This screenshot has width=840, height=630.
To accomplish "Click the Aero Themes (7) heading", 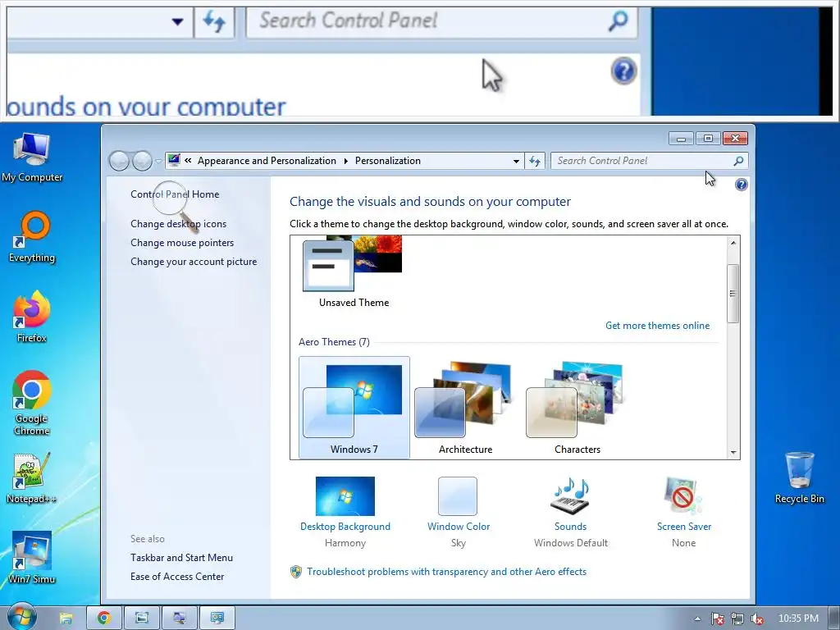I will 334,342.
